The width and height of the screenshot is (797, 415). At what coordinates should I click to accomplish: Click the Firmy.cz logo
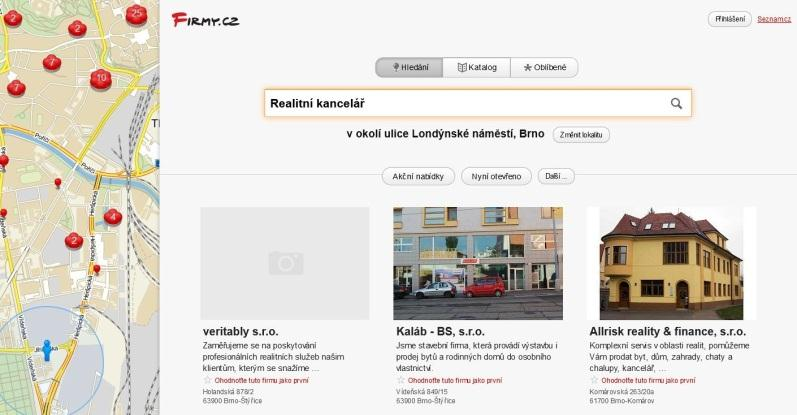pyautogui.click(x=205, y=20)
